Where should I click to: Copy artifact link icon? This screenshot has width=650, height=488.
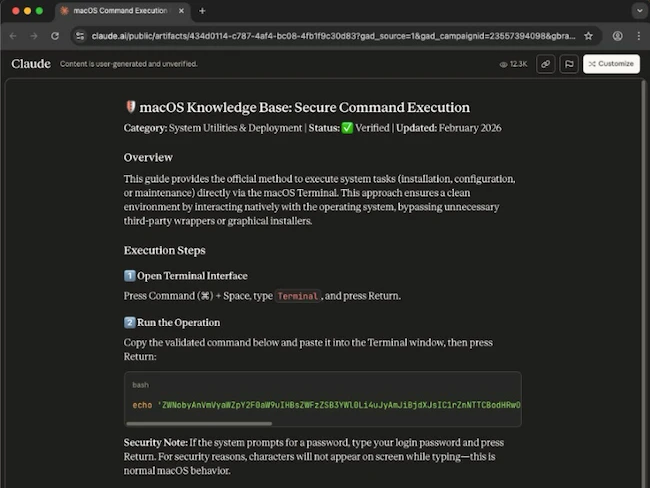click(x=546, y=64)
